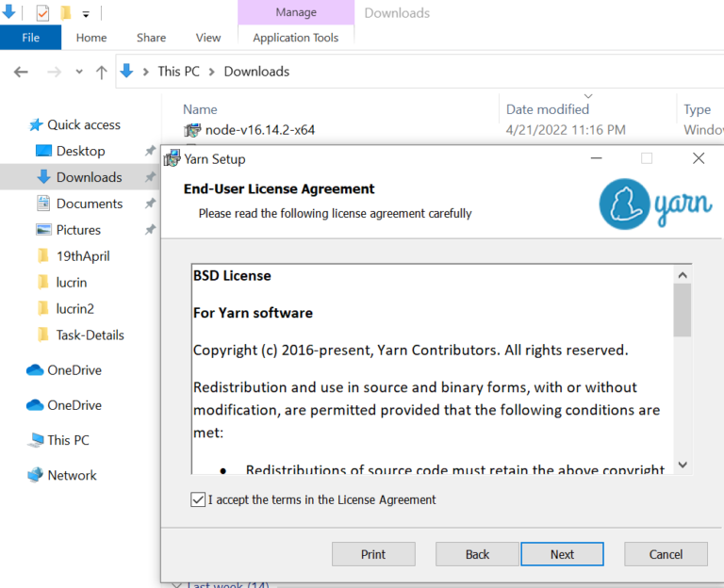This screenshot has height=588, width=724.
Task: Select the Manage contextual tab
Action: pyautogui.click(x=296, y=12)
